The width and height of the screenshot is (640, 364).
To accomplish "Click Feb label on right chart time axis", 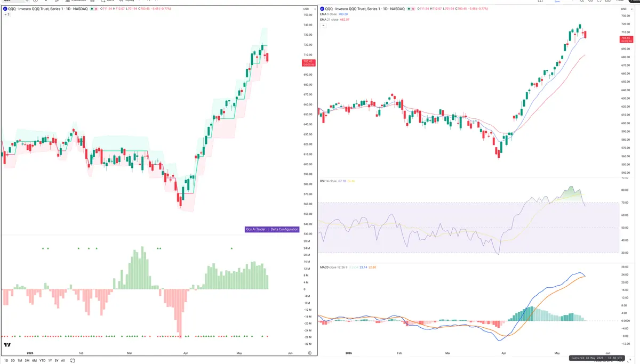I will coord(399,353).
